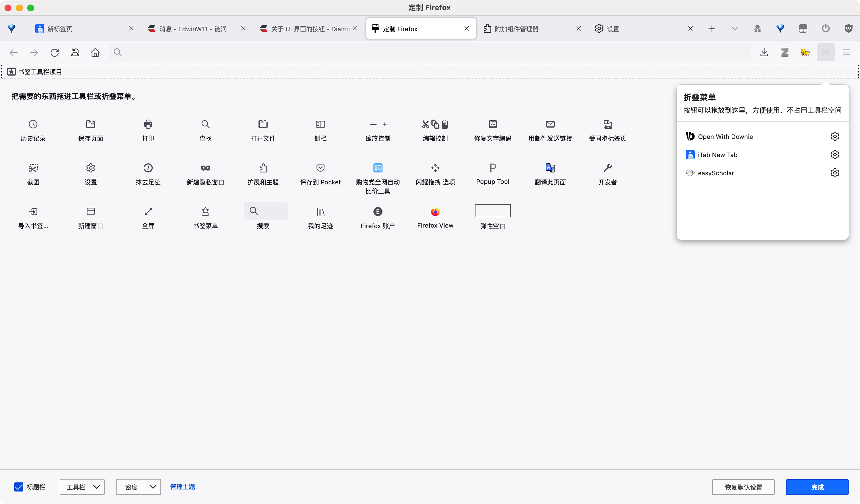The image size is (860, 504).
Task: Click the 完成 button
Action: (817, 487)
